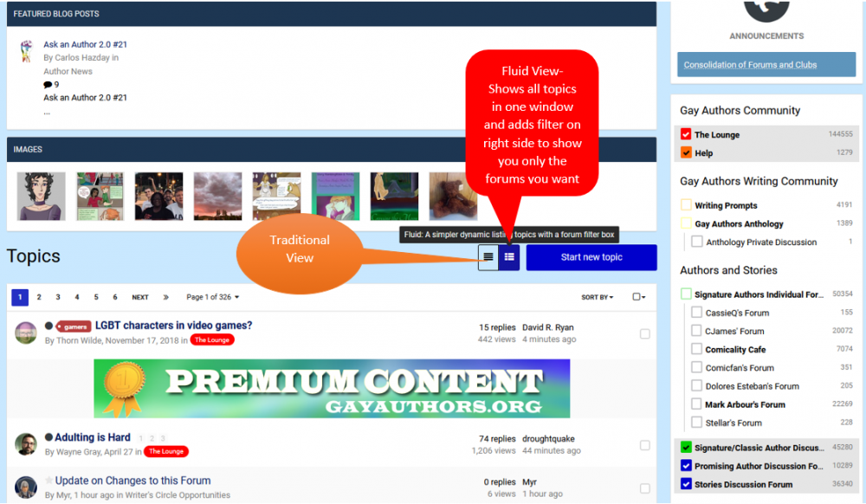Click Wayne Gray's avatar icon
This screenshot has width=866, height=504.
click(26, 444)
